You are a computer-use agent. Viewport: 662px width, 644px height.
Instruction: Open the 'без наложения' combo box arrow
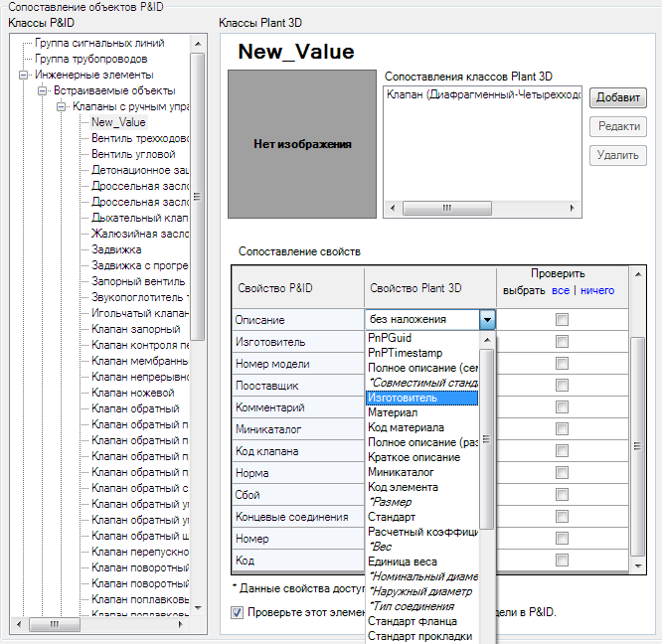(x=487, y=319)
